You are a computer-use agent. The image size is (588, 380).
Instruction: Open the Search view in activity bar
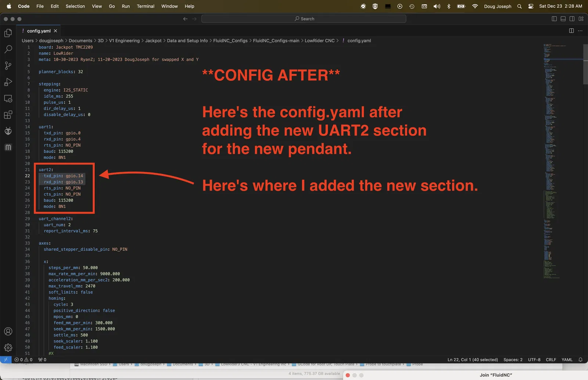8,49
